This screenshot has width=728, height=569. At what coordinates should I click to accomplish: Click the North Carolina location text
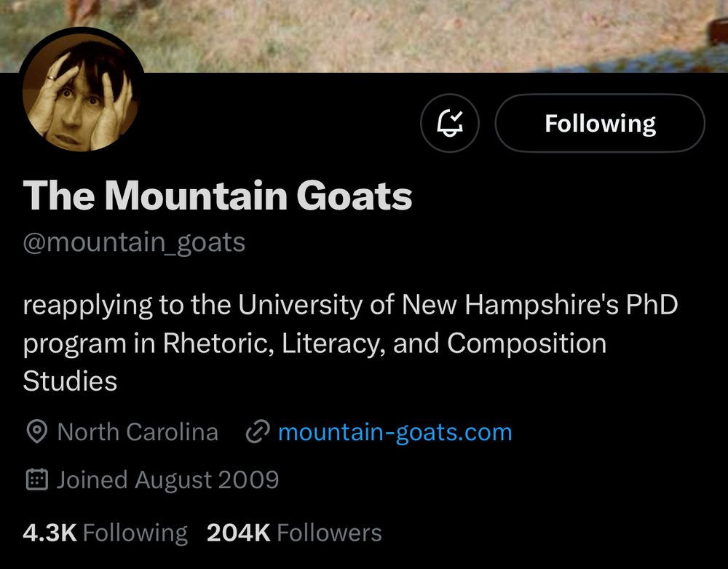click(x=138, y=431)
